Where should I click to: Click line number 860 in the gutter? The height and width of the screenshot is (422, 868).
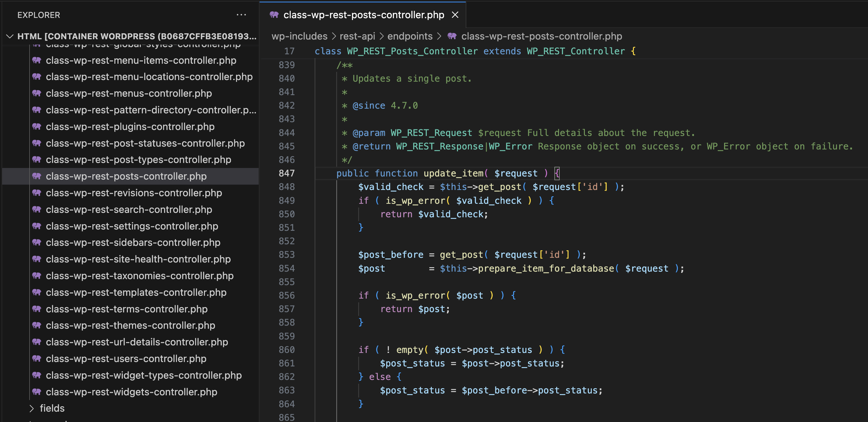[286, 349]
